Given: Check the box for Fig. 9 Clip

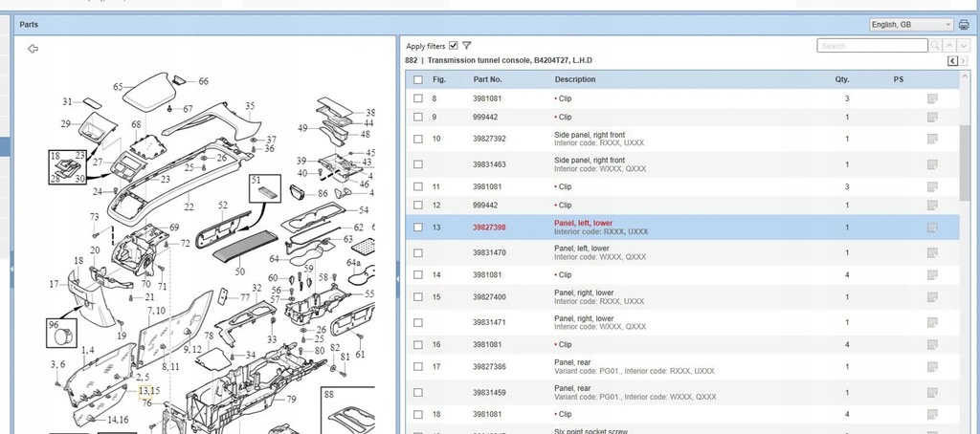Looking at the screenshot, I should coord(418,118).
